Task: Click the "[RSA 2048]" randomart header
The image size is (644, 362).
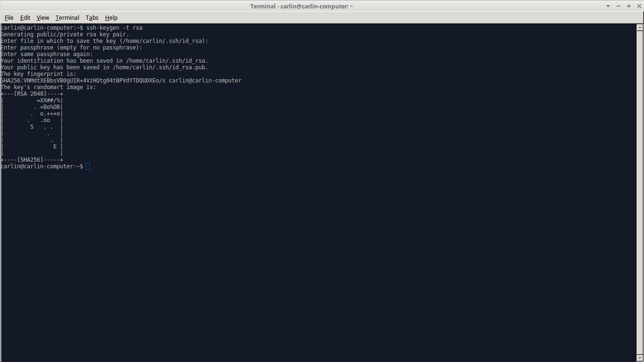Action: click(31, 94)
